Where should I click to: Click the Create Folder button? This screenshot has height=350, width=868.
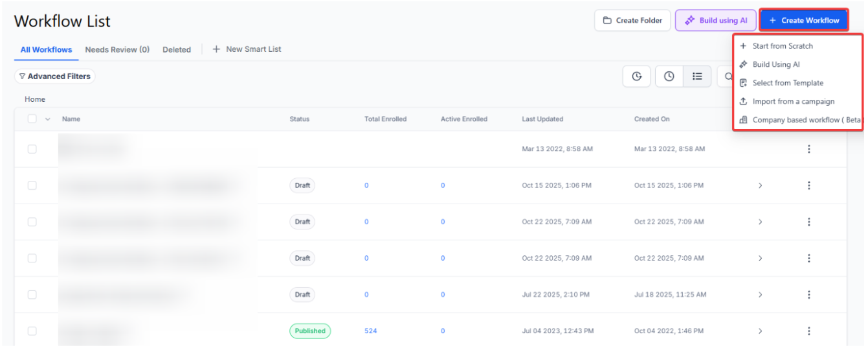click(632, 20)
